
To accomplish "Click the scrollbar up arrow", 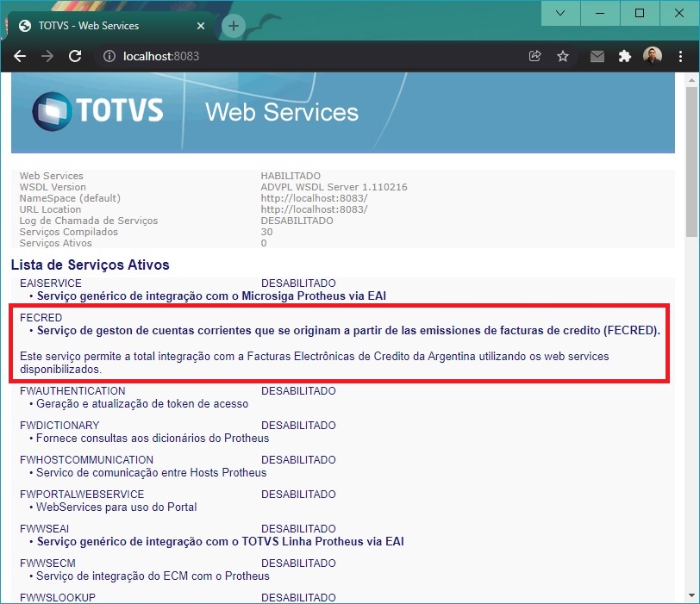I will pos(691,80).
